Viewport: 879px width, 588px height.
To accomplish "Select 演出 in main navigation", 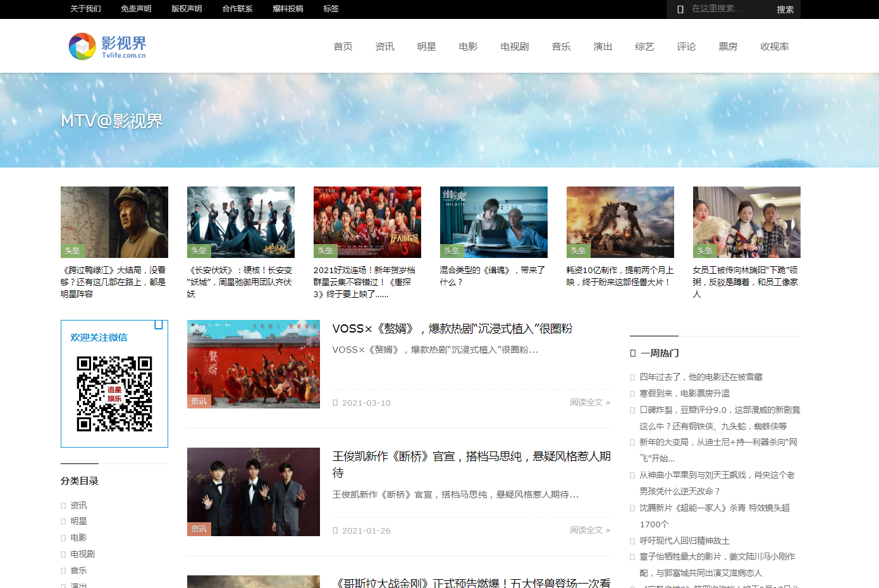I will coord(603,47).
